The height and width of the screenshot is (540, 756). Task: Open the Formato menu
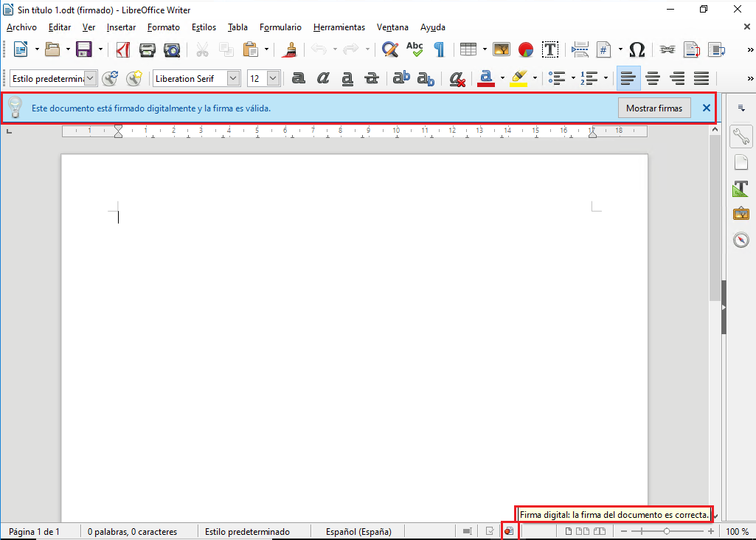[163, 27]
